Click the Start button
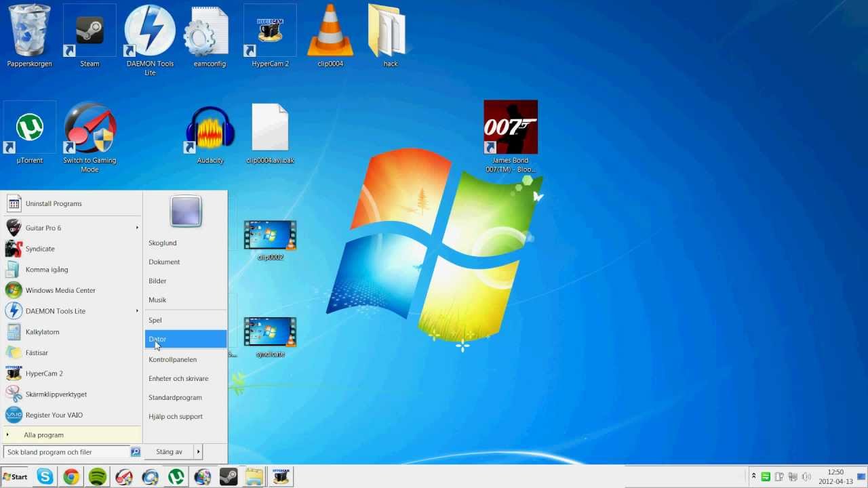The image size is (868, 488). click(x=16, y=477)
